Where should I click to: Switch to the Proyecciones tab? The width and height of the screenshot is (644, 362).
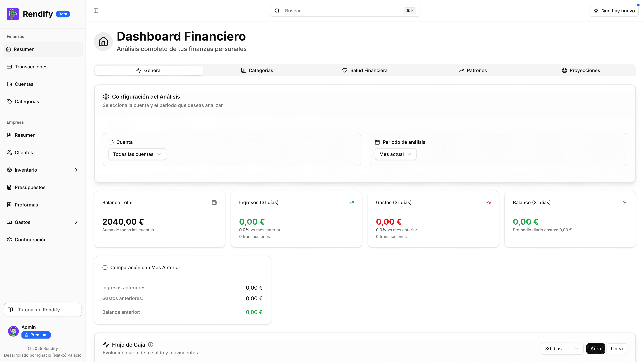(x=581, y=70)
